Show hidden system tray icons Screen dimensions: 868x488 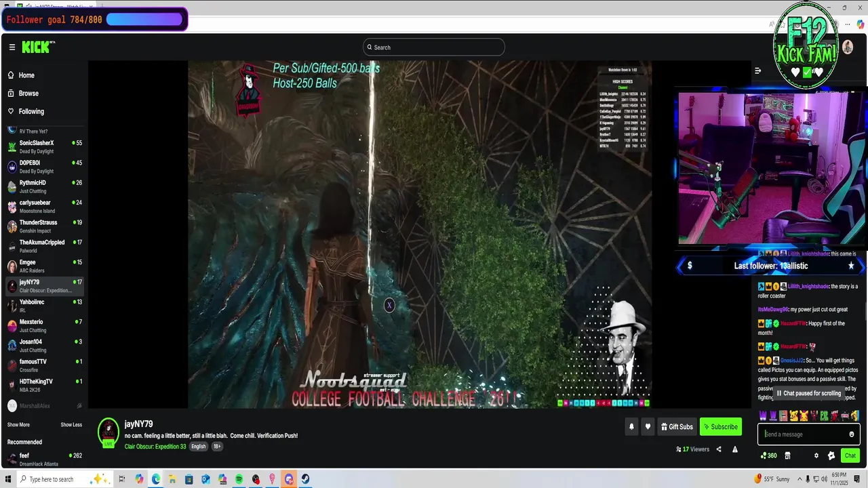(x=800, y=479)
